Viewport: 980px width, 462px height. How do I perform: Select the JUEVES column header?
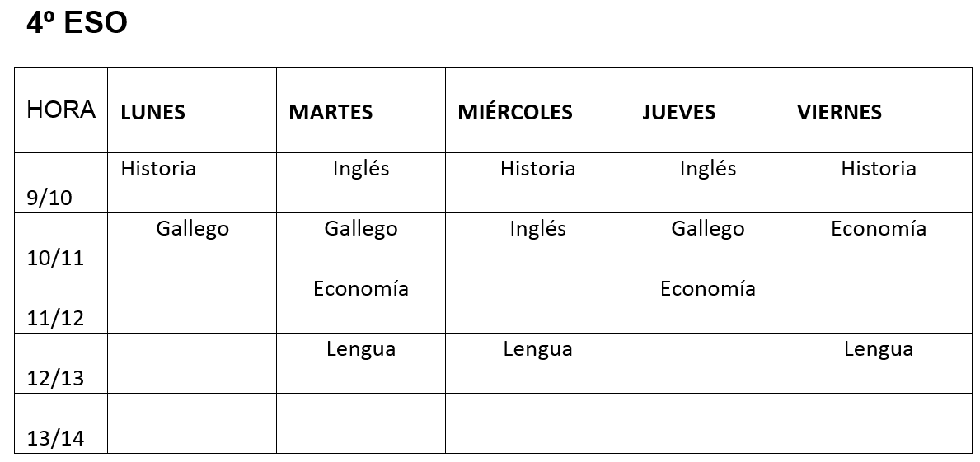(x=678, y=112)
